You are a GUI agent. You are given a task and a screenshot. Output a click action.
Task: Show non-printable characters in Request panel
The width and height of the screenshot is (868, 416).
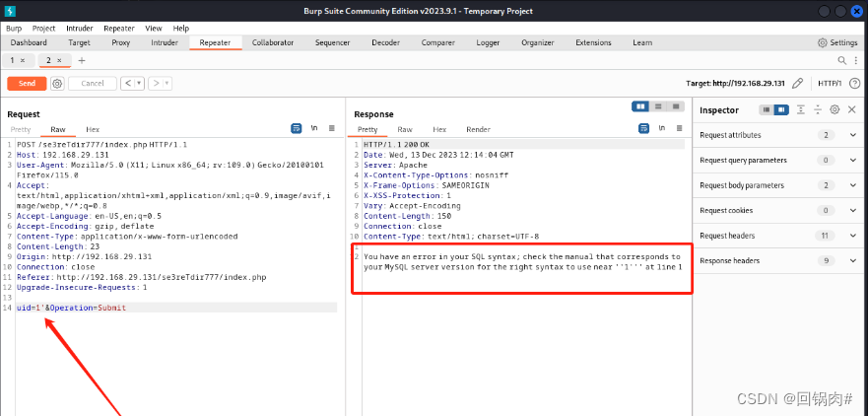pyautogui.click(x=314, y=128)
